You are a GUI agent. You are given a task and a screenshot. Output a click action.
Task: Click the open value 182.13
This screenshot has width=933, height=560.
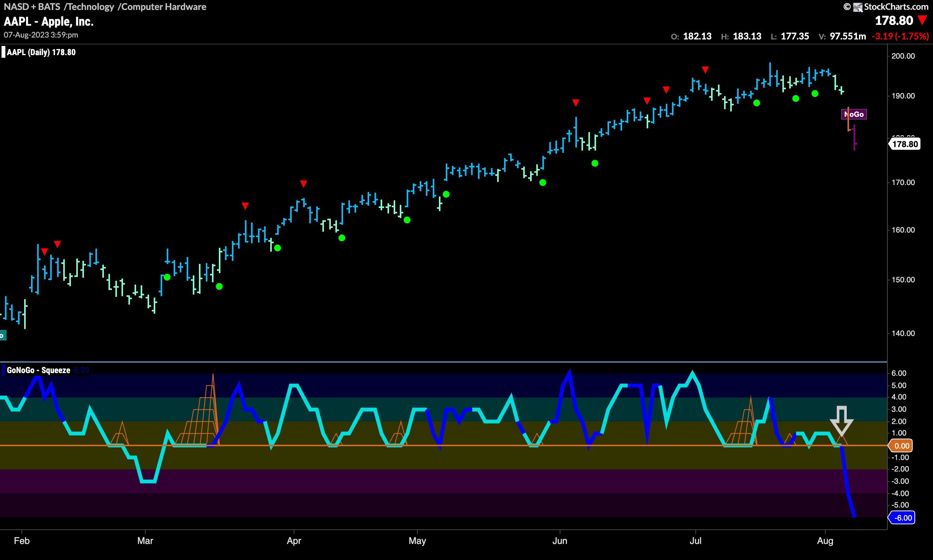click(697, 36)
